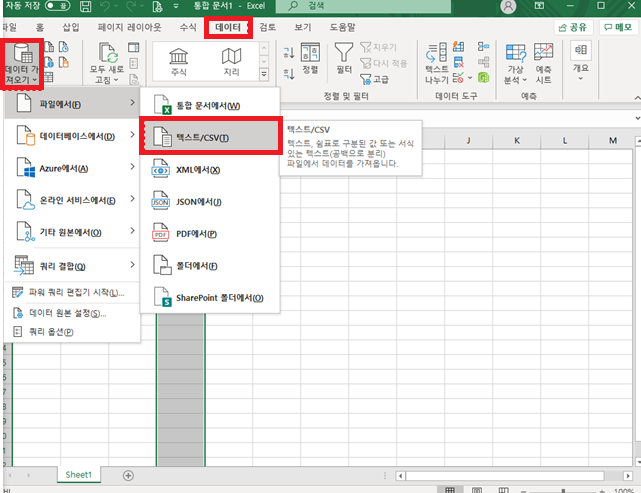Screen dimensions: 641x493
Task: Click the 필터 (Filter) funnel icon
Action: (344, 52)
